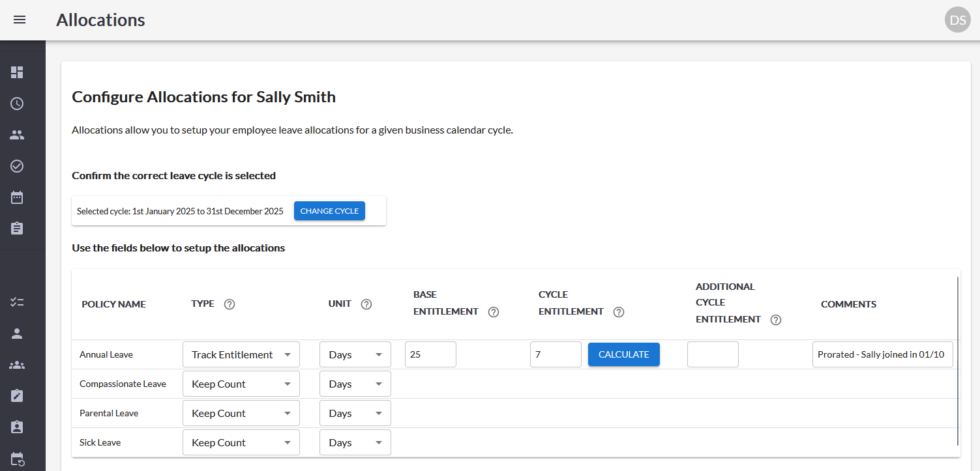
Task: Select the checkmark circle sidebar icon
Action: point(17,166)
